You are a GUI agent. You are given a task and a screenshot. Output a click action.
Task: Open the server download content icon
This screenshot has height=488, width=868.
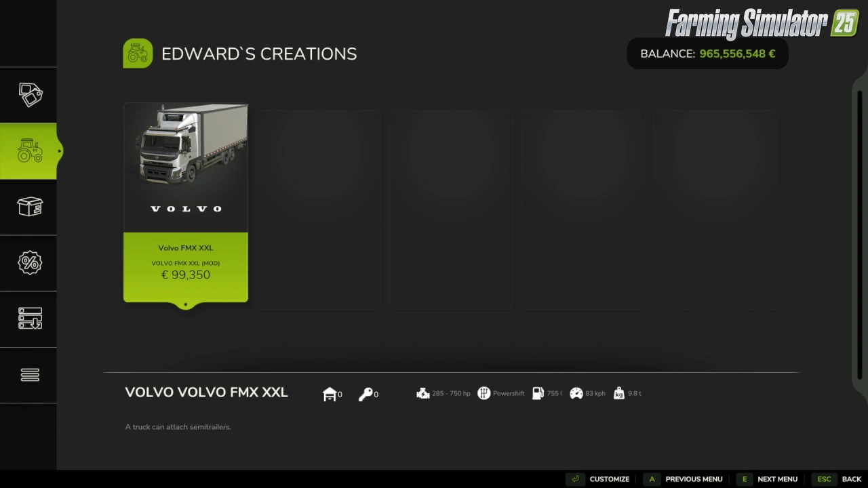pos(30,319)
